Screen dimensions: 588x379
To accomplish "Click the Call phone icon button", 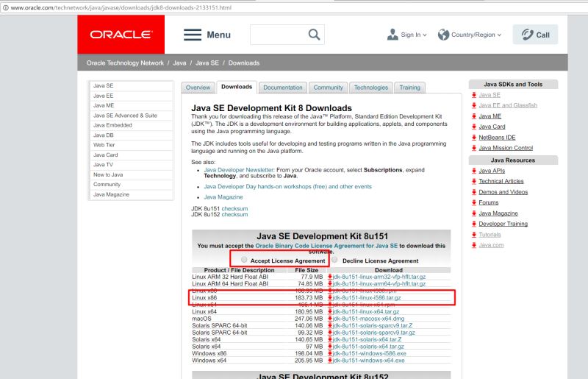I will tap(525, 35).
